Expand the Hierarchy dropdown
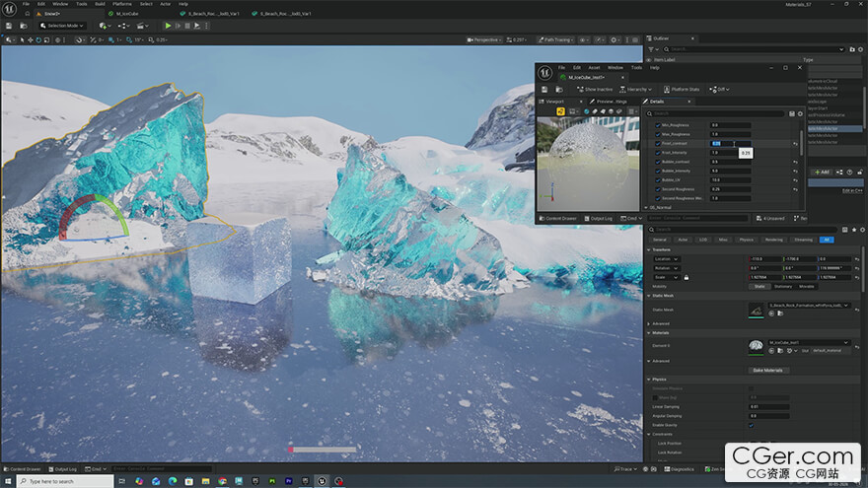 coord(635,89)
